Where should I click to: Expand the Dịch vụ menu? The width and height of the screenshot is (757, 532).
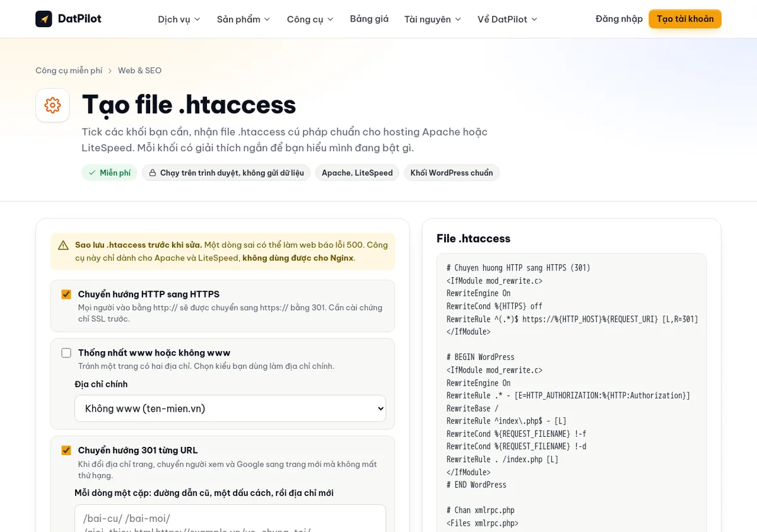(x=179, y=19)
